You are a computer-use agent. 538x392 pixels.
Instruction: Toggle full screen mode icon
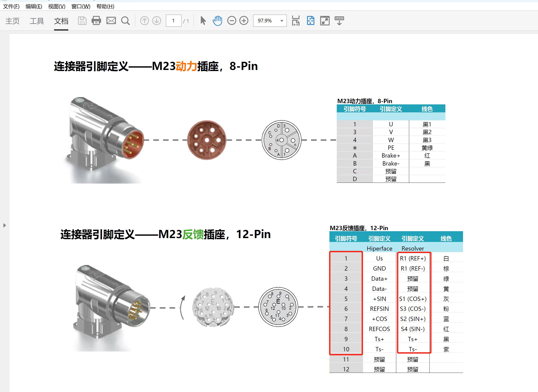[x=325, y=21]
